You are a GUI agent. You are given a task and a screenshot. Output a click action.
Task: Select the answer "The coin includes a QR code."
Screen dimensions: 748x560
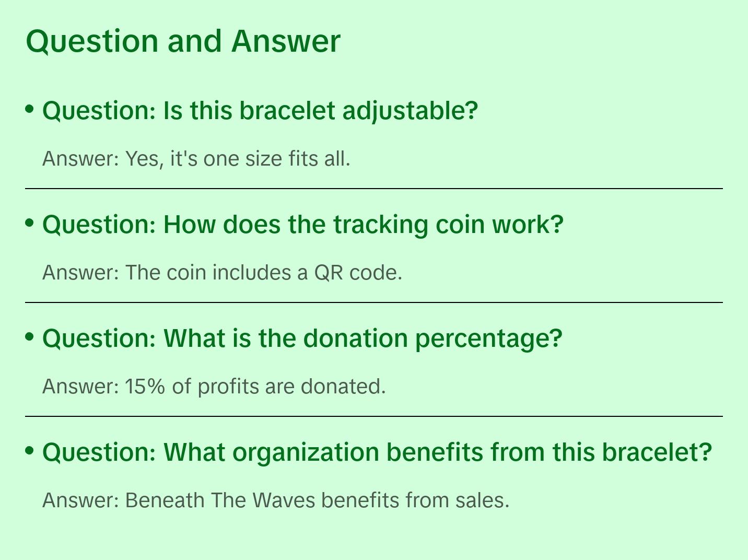[222, 273]
